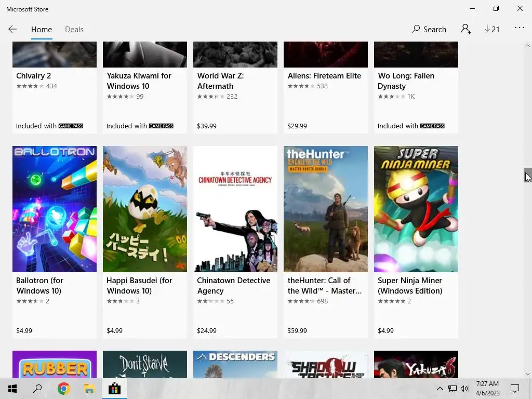The width and height of the screenshot is (532, 399).
Task: Open the account sign-in icon
Action: 466,29
